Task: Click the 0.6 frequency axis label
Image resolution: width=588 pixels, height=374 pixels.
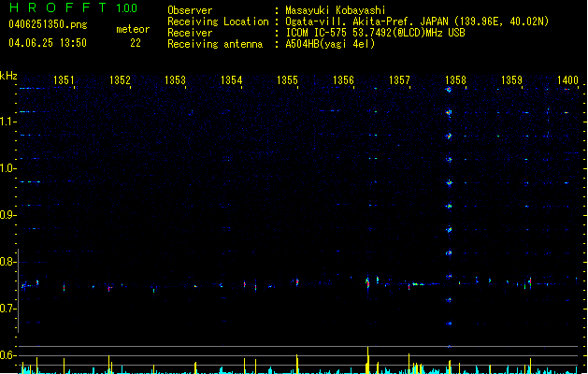Action: 8,355
